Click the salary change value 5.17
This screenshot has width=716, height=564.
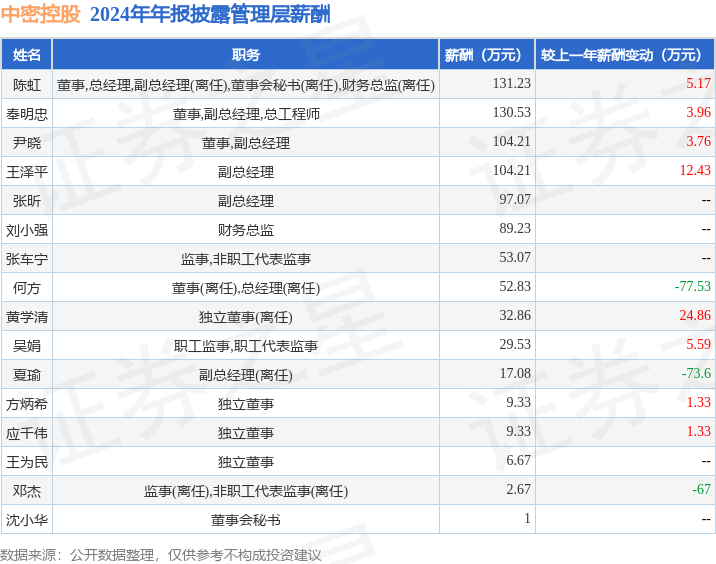698,83
